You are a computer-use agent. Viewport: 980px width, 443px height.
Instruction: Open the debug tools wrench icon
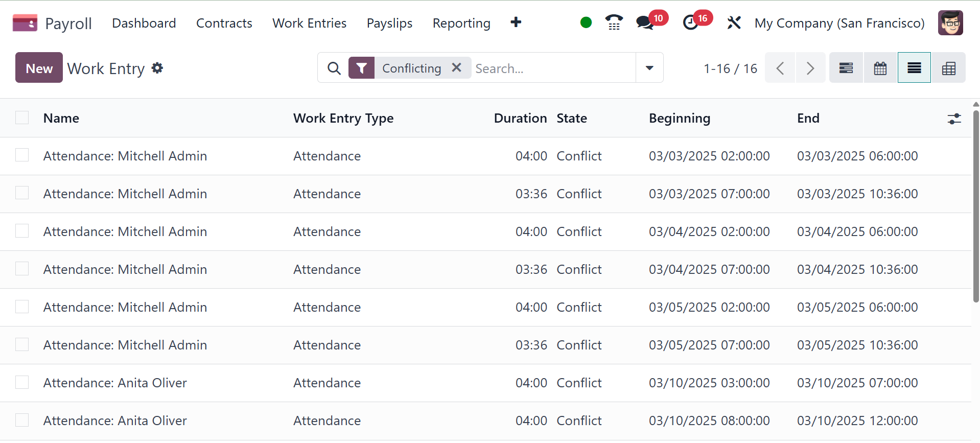point(734,22)
